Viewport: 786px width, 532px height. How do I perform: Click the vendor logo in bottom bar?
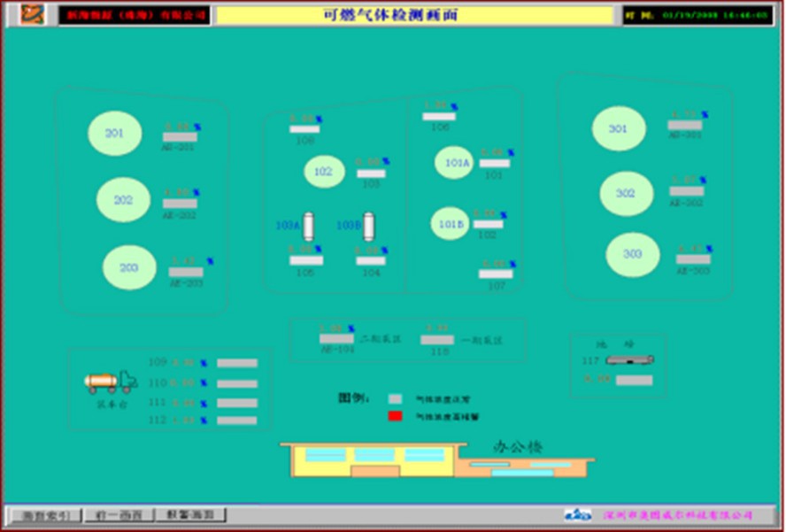(x=578, y=514)
